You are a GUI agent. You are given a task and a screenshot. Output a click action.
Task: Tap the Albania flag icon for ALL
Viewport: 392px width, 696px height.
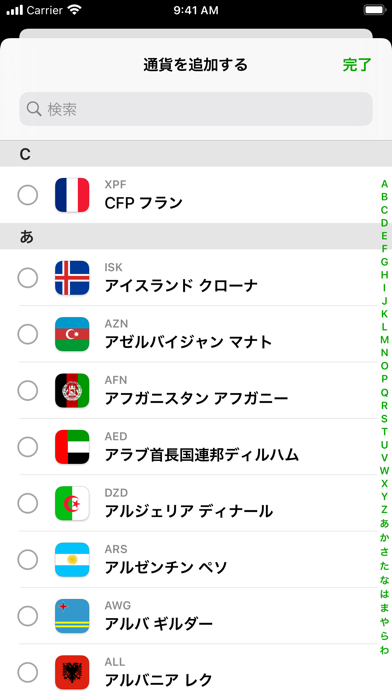[72, 672]
